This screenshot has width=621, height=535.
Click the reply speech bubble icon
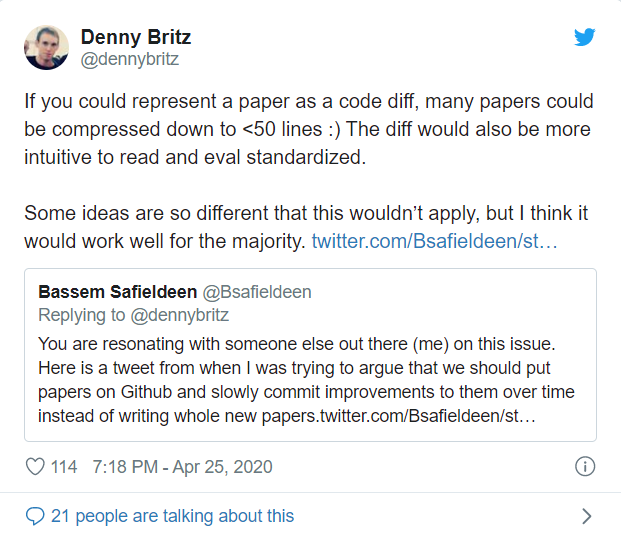[x=35, y=516]
